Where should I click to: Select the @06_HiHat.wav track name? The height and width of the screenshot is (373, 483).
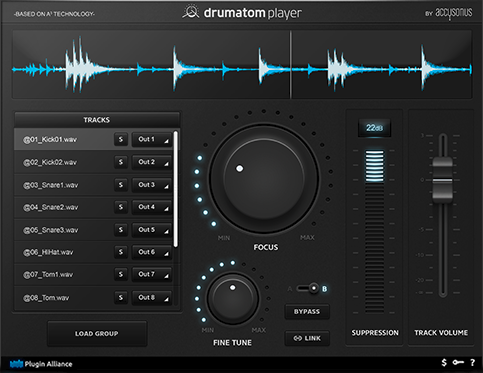click(x=48, y=252)
